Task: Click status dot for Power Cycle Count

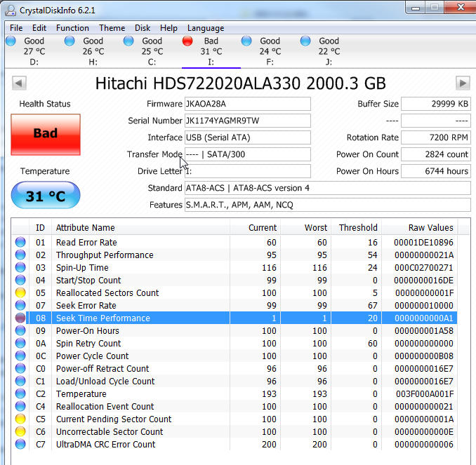Action: [x=20, y=356]
